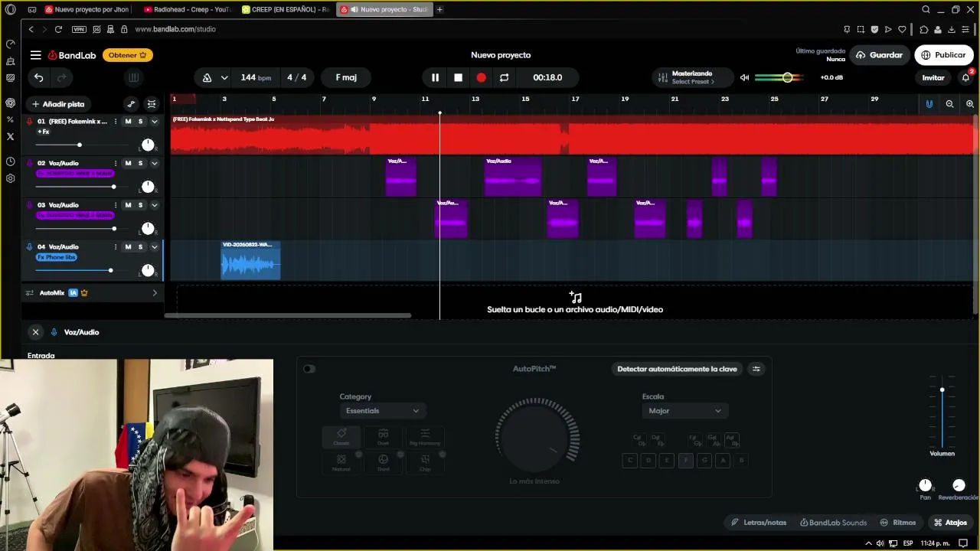Mute the master output speaker icon

[x=744, y=77]
